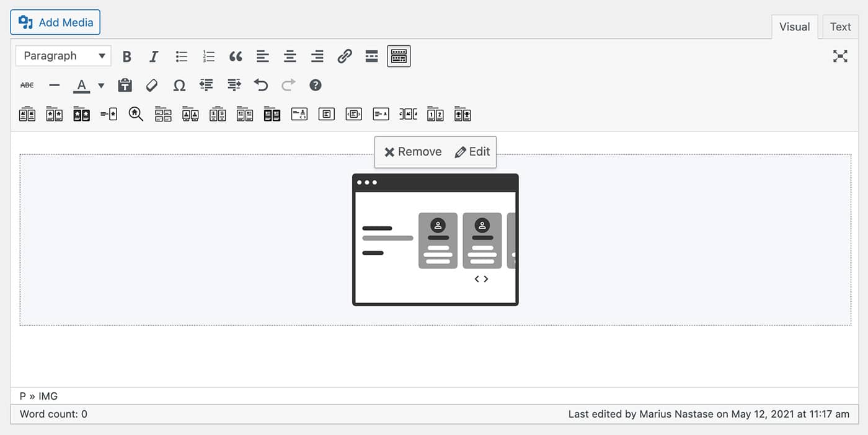
Task: Expand the text color arrow dropdown
Action: coord(101,86)
